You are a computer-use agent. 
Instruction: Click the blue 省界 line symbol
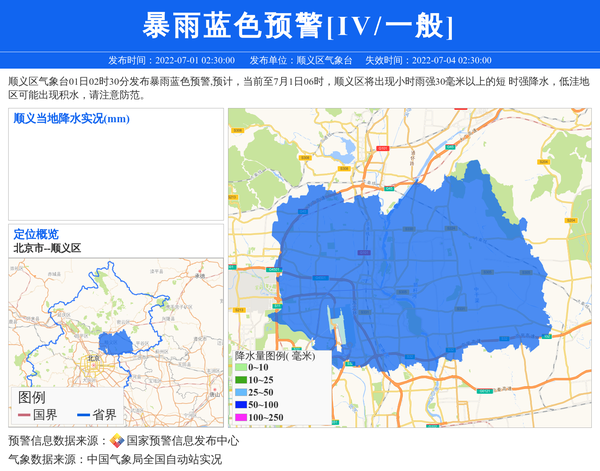pyautogui.click(x=84, y=415)
